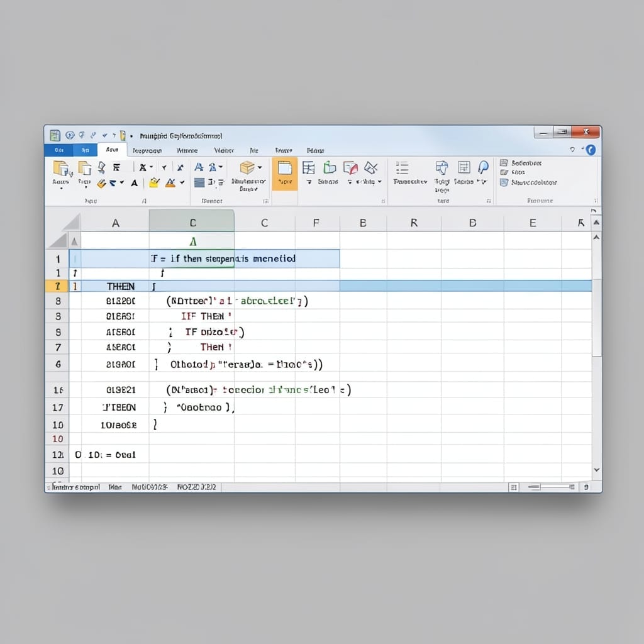Click the page layout view button in status bar
The image size is (644, 644).
(513, 487)
